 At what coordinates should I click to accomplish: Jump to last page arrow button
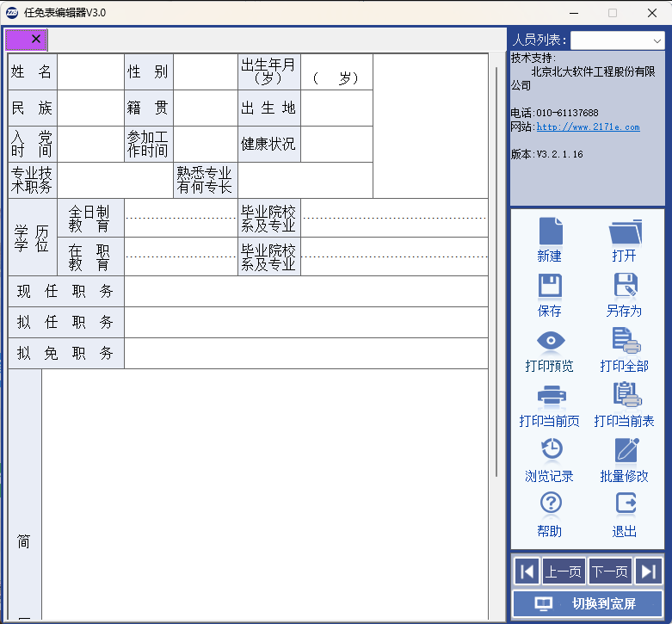[649, 571]
